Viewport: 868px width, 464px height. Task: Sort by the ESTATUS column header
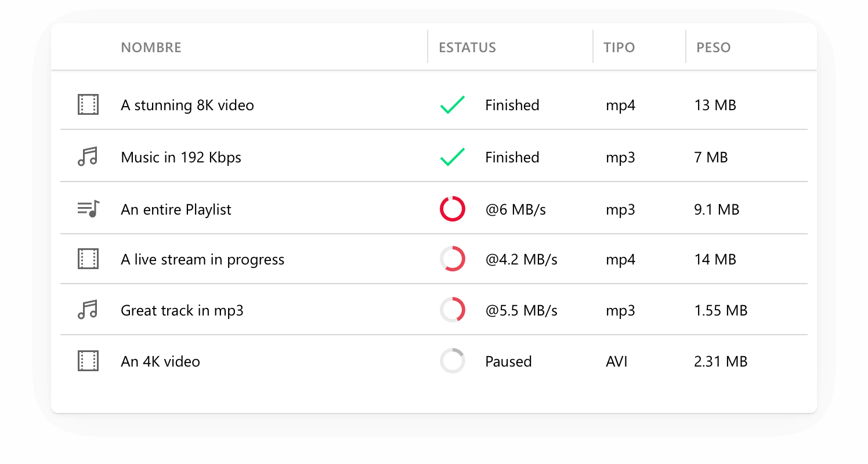pos(467,48)
